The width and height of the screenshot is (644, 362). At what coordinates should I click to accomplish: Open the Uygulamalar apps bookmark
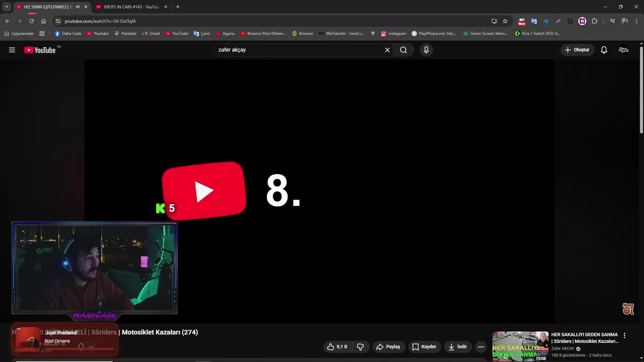coord(19,34)
